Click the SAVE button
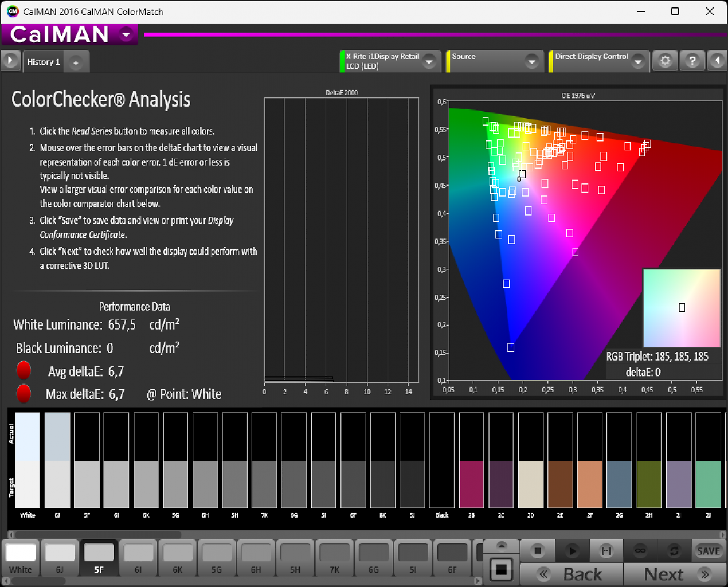 709,551
